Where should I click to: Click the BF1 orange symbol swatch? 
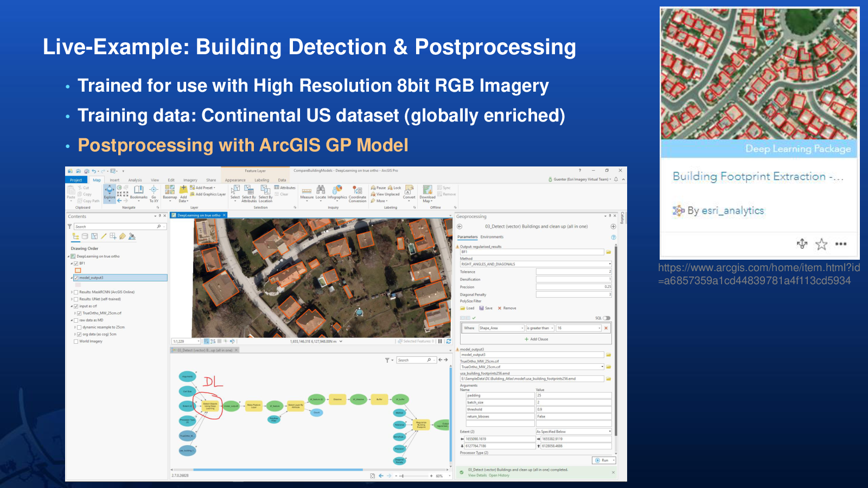click(78, 270)
